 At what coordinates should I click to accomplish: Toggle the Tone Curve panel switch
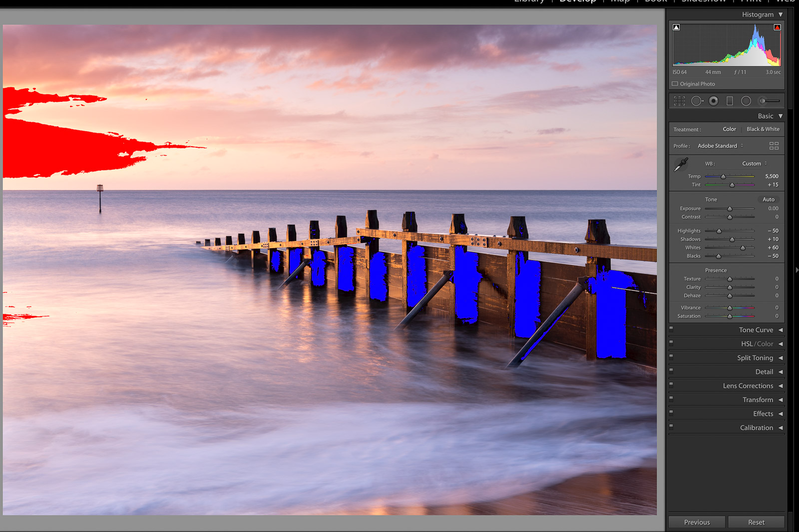click(671, 329)
